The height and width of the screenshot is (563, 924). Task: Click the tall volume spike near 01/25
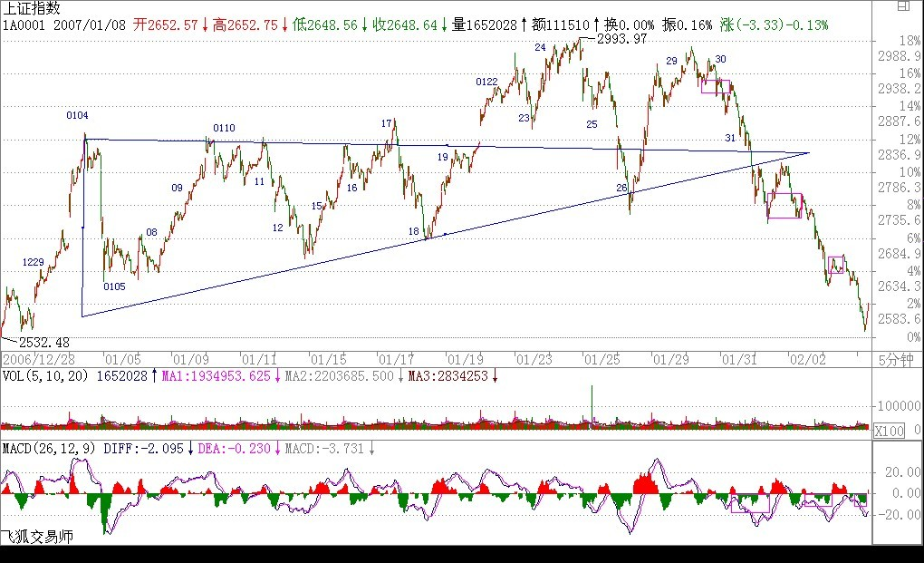(x=592, y=402)
